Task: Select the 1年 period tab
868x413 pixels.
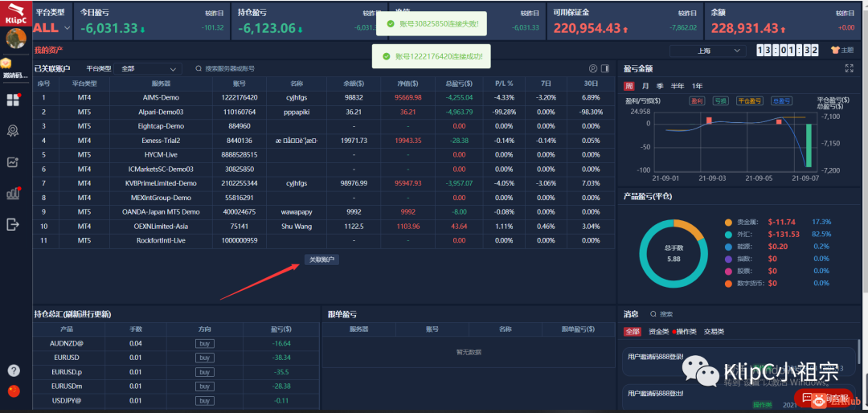Action: point(698,86)
